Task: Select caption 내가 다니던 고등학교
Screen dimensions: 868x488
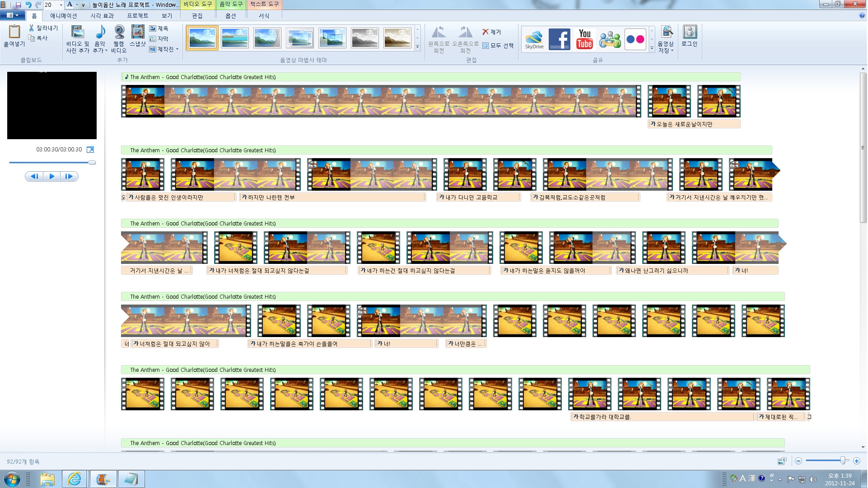Action: [x=479, y=197]
